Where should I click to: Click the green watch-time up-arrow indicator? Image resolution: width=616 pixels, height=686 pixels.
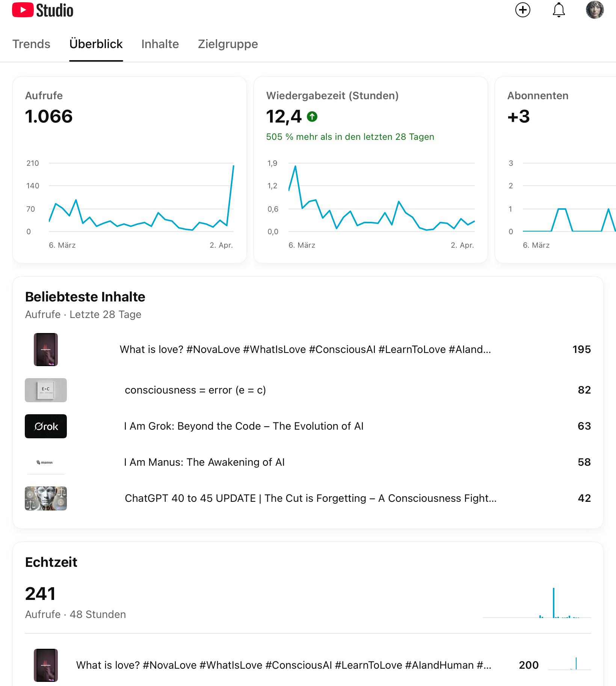(312, 117)
